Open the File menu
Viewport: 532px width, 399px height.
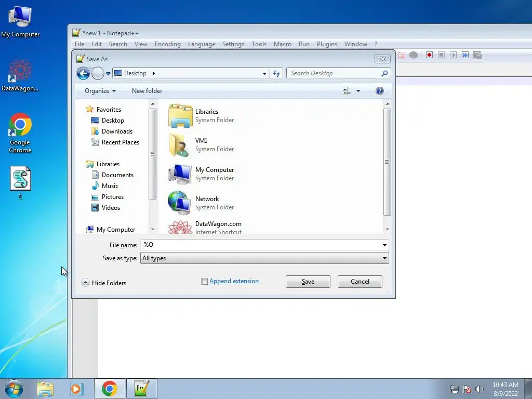click(x=79, y=44)
